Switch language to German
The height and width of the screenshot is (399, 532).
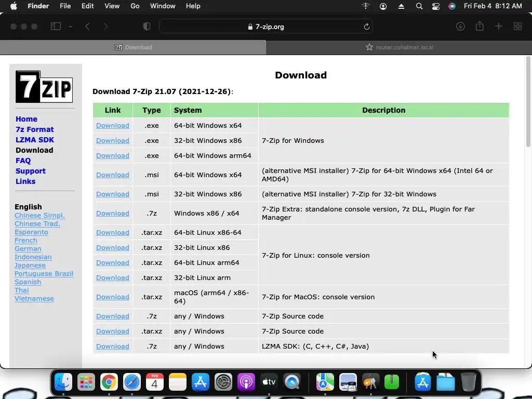pyautogui.click(x=28, y=249)
